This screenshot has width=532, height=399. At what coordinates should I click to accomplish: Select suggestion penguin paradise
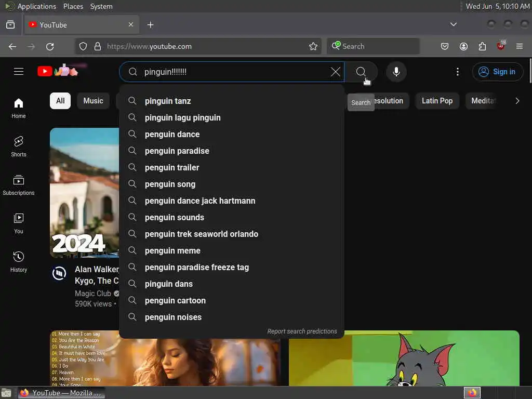click(x=232, y=151)
